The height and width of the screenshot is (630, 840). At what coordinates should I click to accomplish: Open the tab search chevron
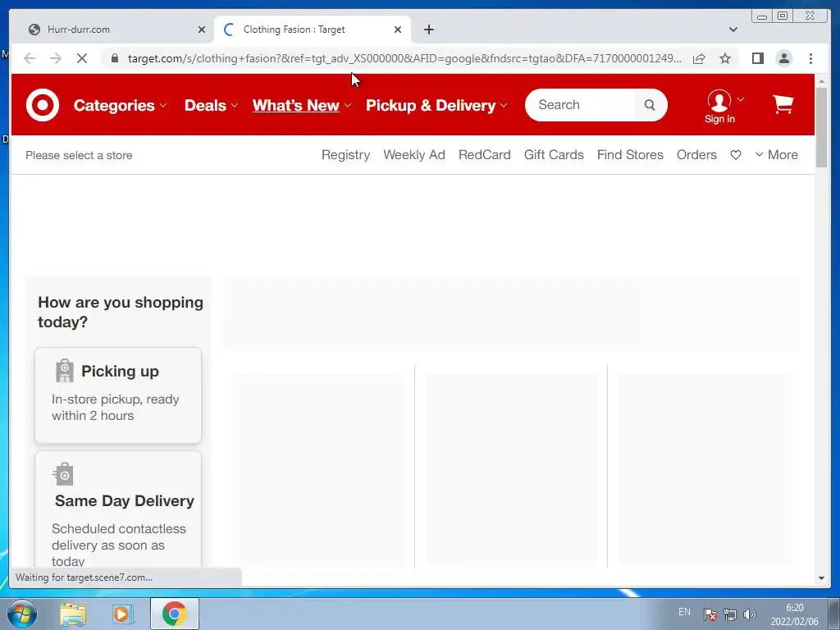click(733, 30)
